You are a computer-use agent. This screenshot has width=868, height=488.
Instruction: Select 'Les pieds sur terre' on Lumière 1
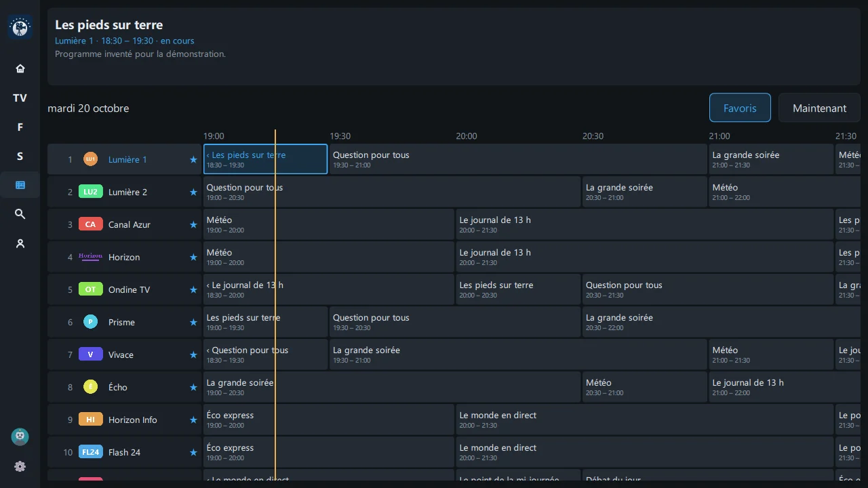265,159
